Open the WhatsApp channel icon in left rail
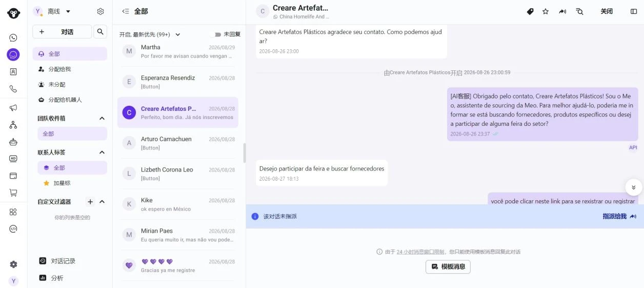 [13, 37]
